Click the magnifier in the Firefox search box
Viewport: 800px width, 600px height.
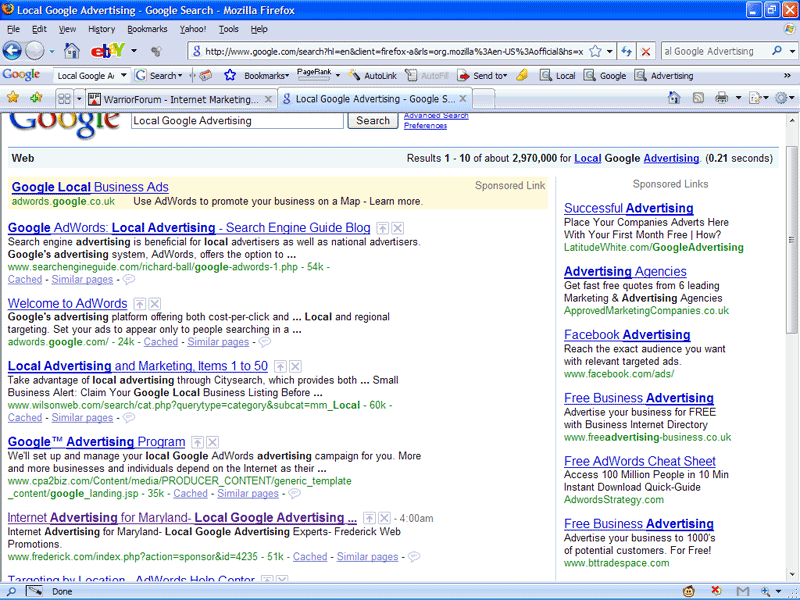tap(777, 51)
